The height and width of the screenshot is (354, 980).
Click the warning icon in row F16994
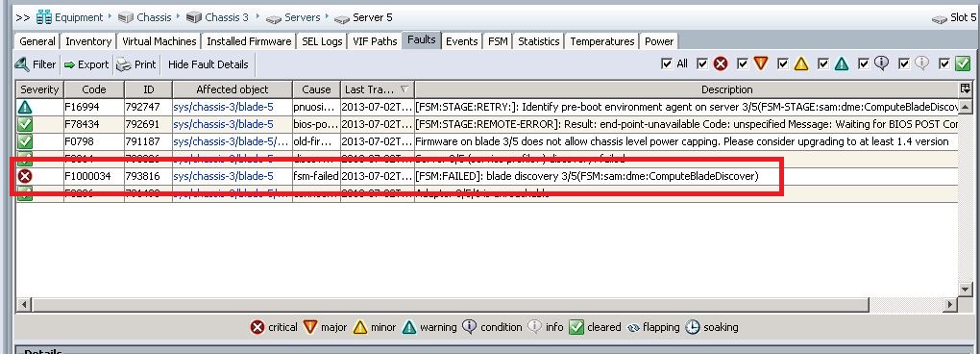click(x=25, y=107)
